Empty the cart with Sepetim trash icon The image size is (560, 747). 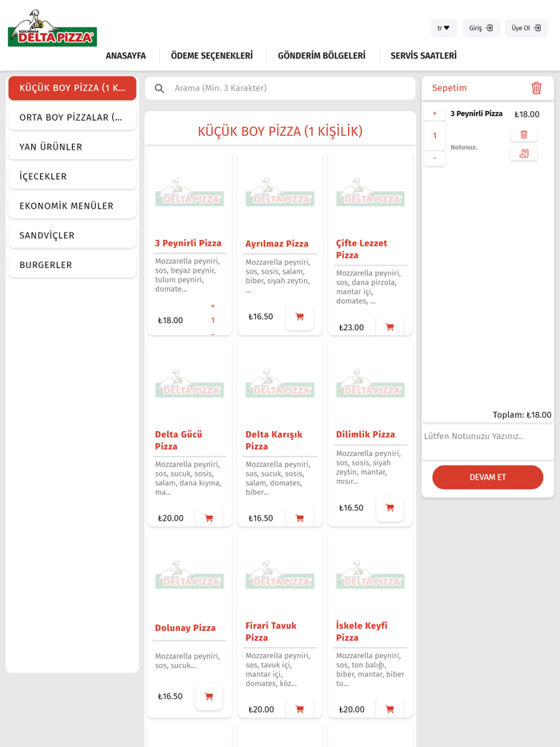coord(536,88)
